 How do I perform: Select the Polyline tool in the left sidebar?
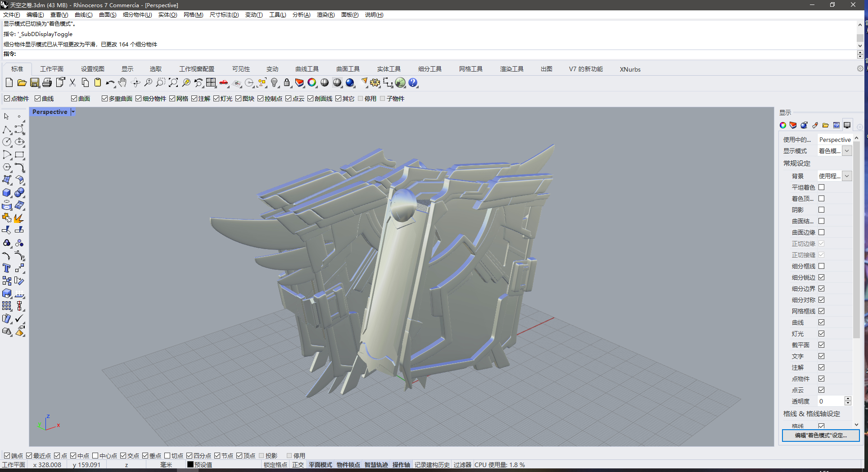[x=6, y=130]
